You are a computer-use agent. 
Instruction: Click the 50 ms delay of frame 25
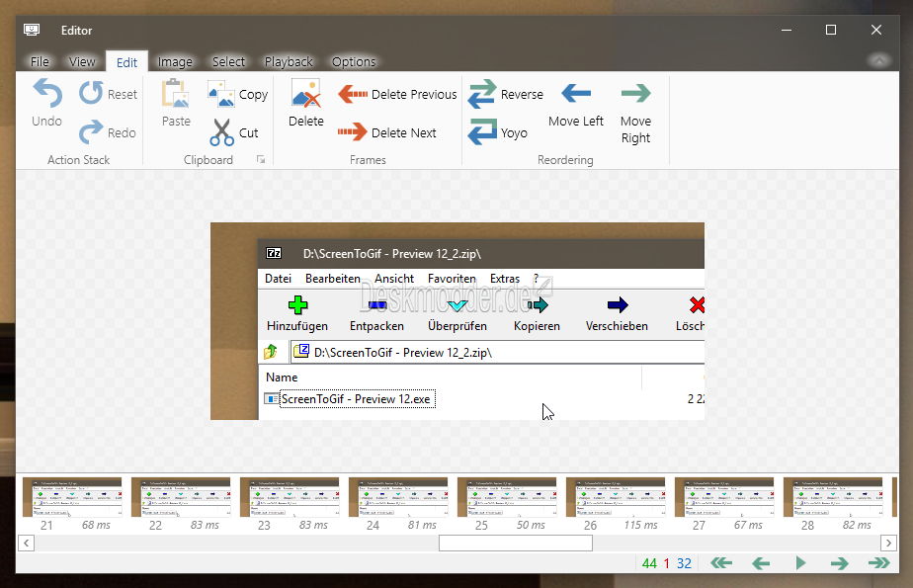[x=531, y=525]
